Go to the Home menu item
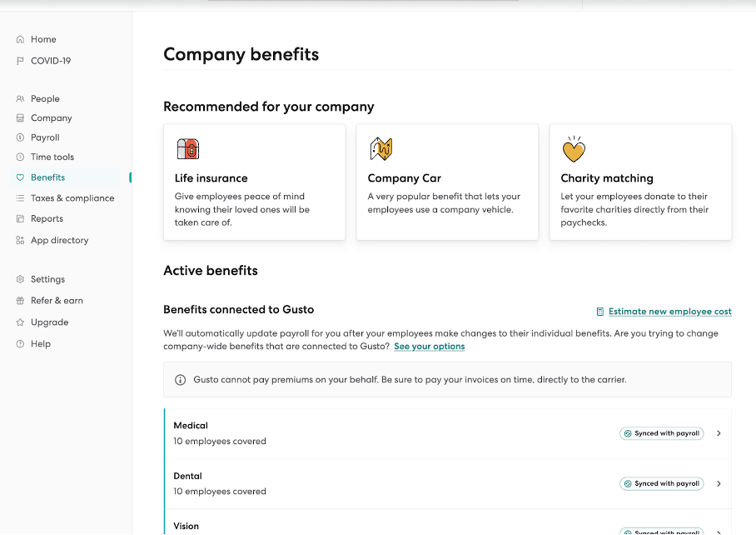Screen dimensions: 756x535 pyautogui.click(x=42, y=39)
